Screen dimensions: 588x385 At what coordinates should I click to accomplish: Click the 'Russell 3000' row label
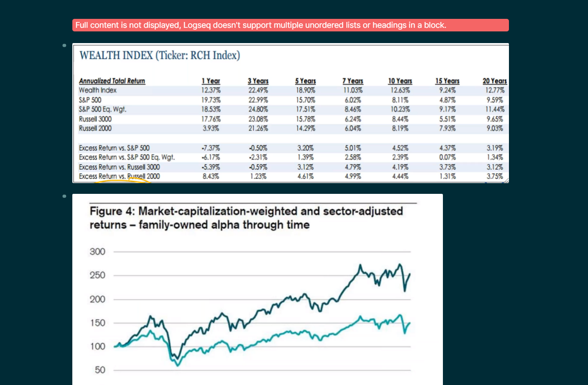coord(95,119)
